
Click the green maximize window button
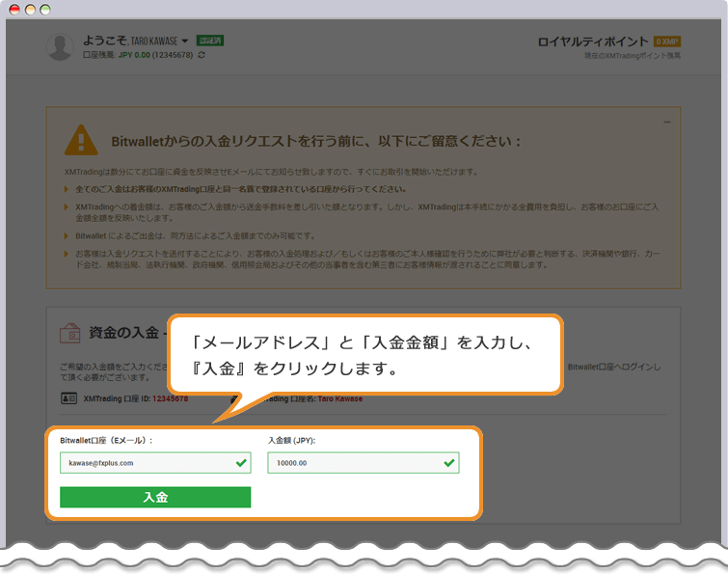tap(45, 9)
